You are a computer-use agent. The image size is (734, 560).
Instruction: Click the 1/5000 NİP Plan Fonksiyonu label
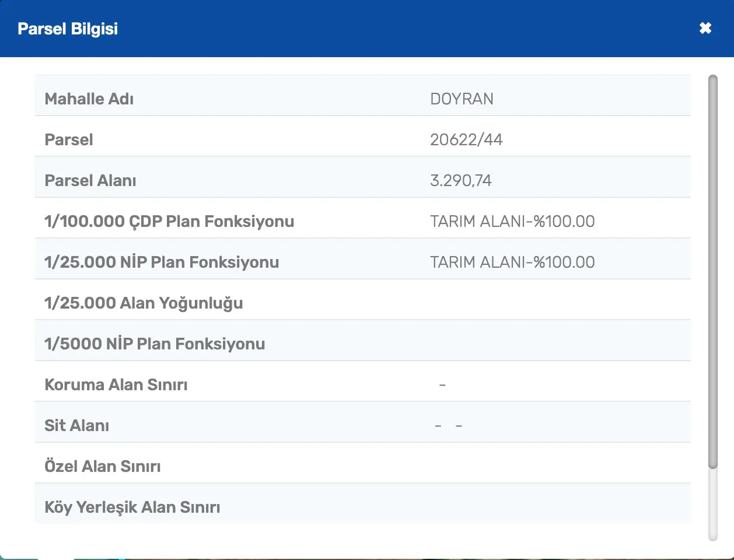(155, 344)
